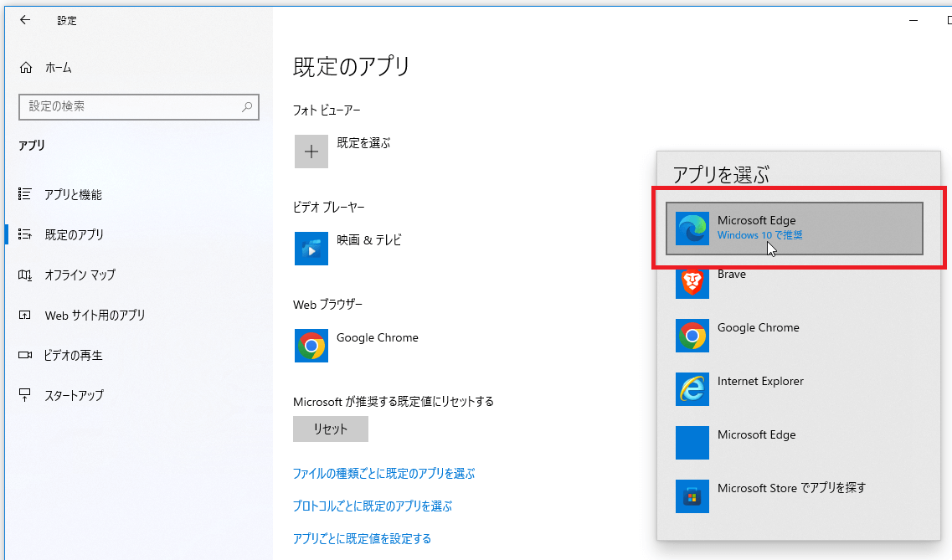Choose Brave browser icon in app list
The height and width of the screenshot is (560, 952).
coord(692,282)
